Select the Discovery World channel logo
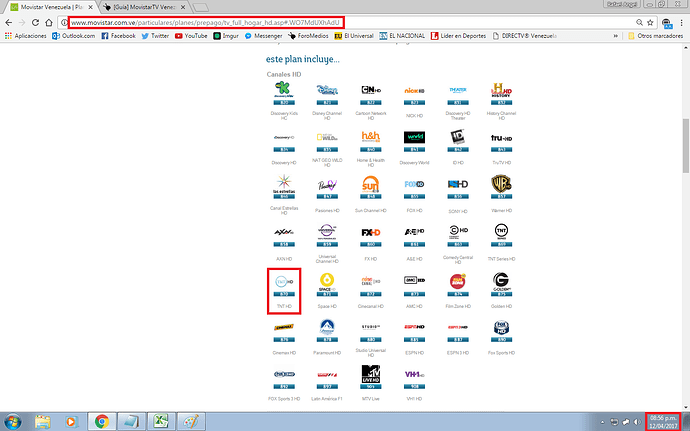 (414, 137)
